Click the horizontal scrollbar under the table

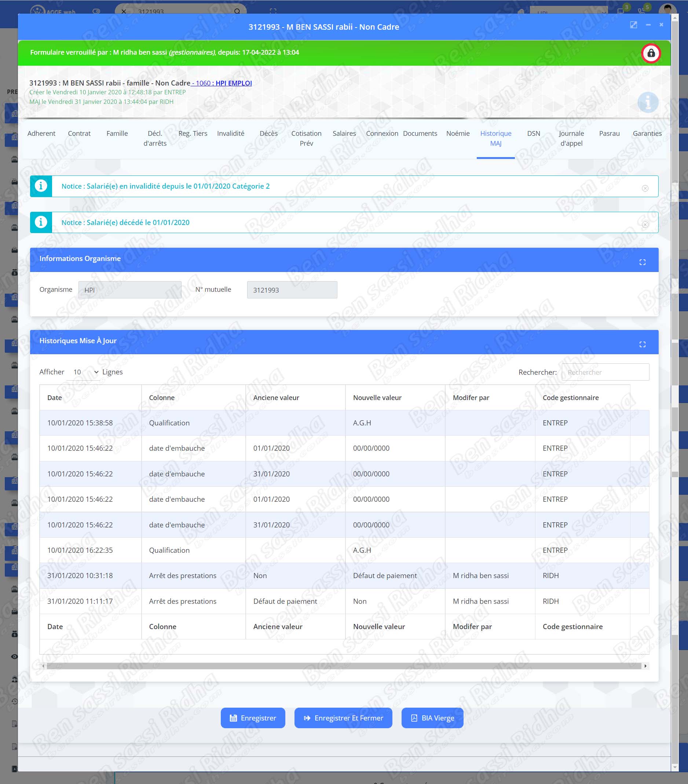[x=343, y=666]
